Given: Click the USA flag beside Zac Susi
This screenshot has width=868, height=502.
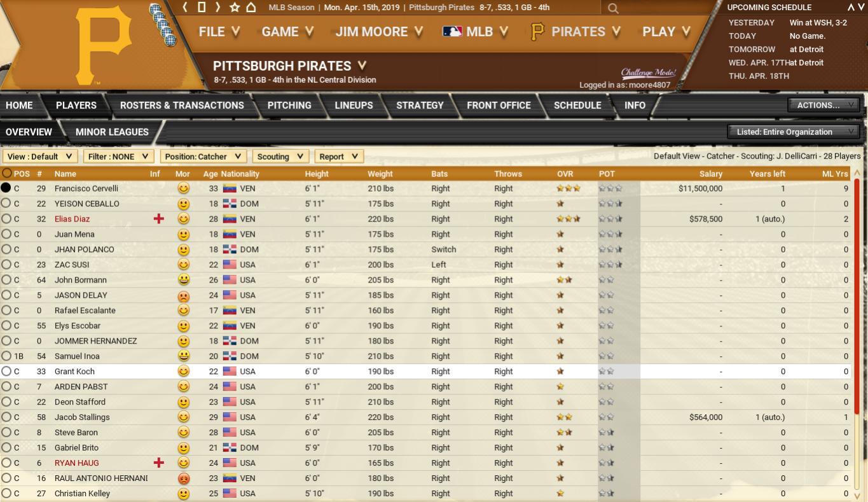Looking at the screenshot, I should click(x=230, y=265).
